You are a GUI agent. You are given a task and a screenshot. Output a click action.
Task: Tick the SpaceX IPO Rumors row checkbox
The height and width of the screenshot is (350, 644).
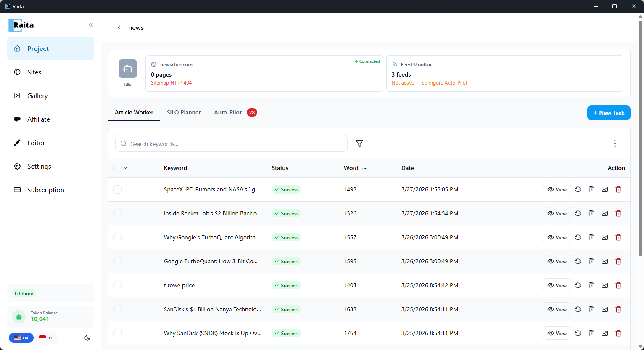(118, 189)
